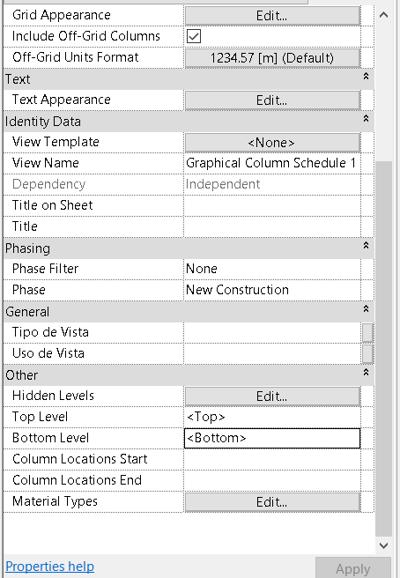
Task: Edit the Hidden Levels setting
Action: [272, 397]
